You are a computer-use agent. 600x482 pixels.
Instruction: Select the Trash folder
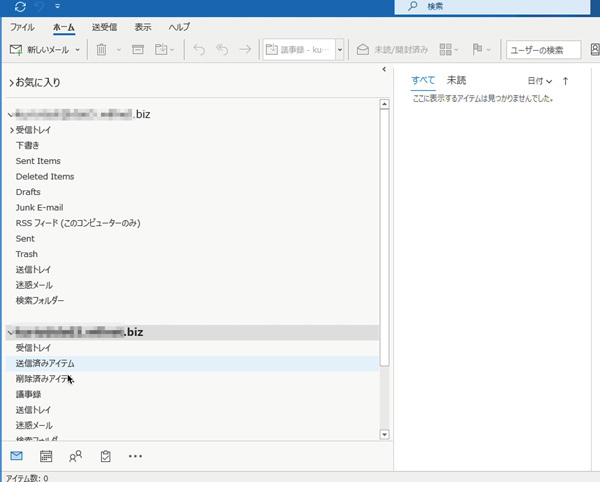[x=26, y=254]
